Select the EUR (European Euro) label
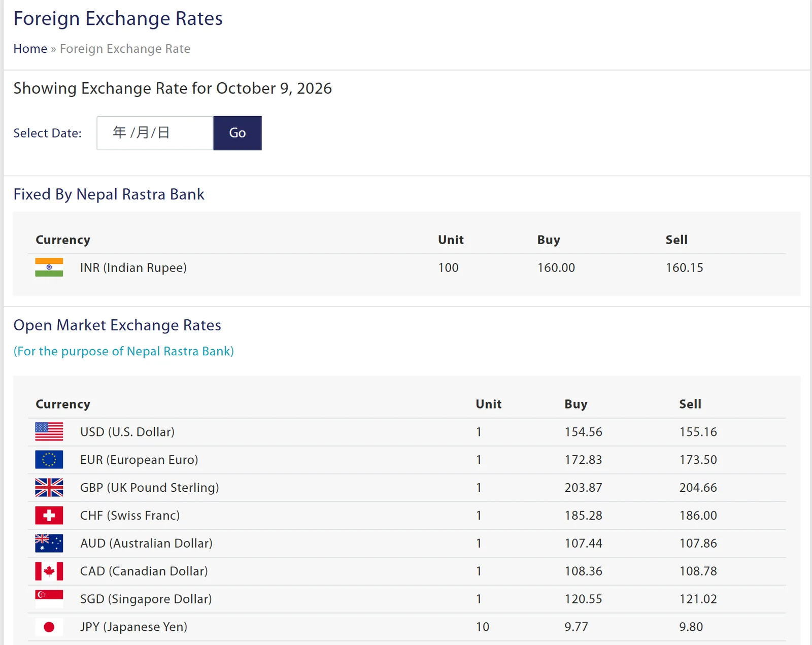The image size is (812, 645). (139, 460)
